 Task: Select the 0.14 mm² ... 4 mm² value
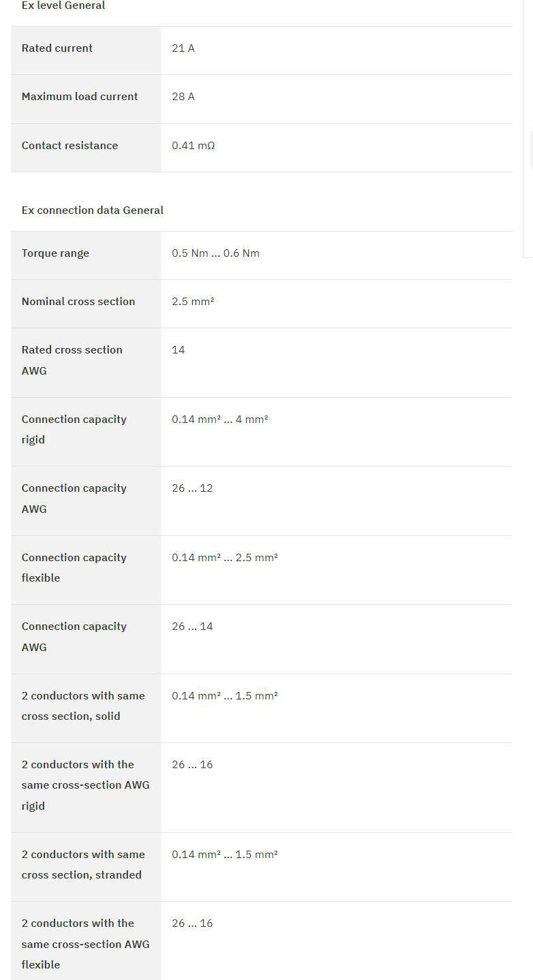tap(219, 420)
